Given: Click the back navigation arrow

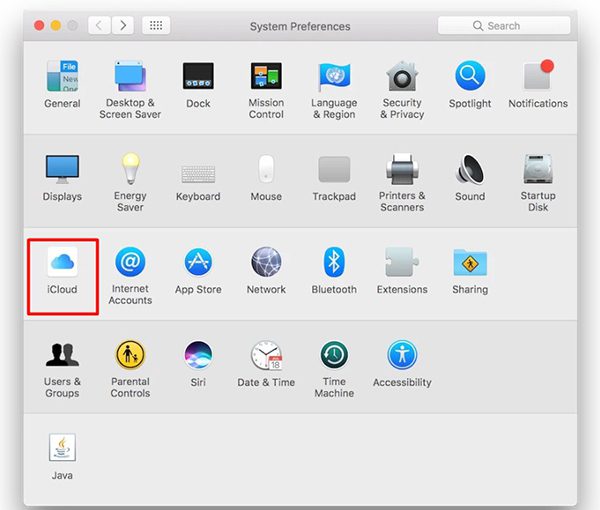Looking at the screenshot, I should click(x=99, y=26).
